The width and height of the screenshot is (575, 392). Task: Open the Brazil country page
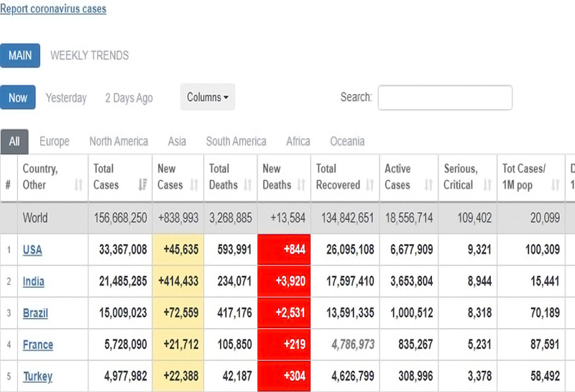pos(34,313)
